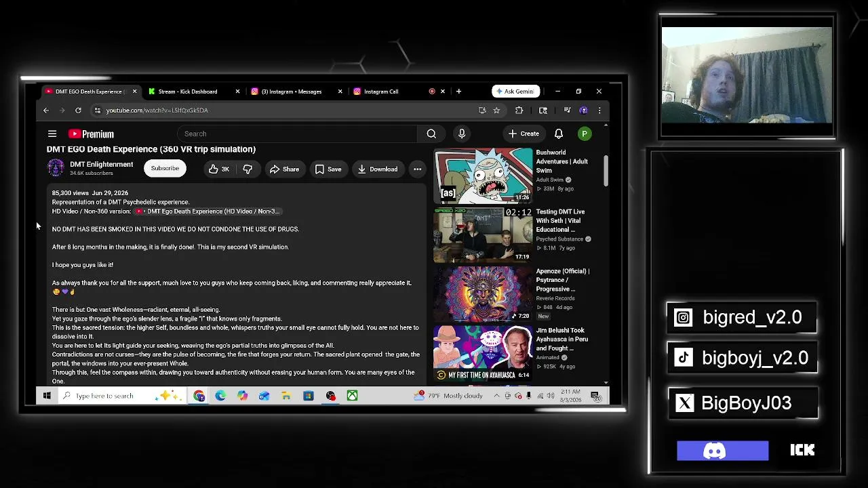Open the YouTube hamburger guide menu

click(52, 134)
